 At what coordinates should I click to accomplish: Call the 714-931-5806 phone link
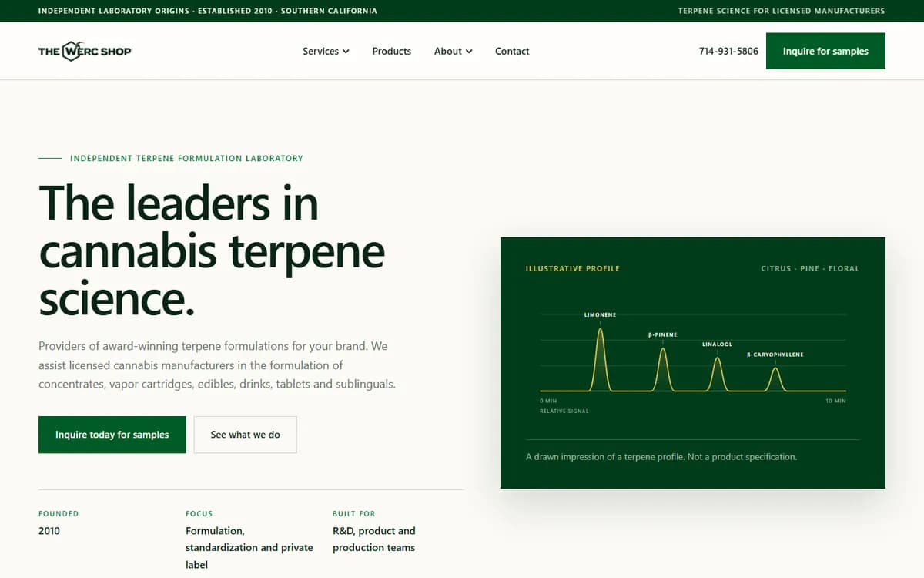(x=728, y=51)
